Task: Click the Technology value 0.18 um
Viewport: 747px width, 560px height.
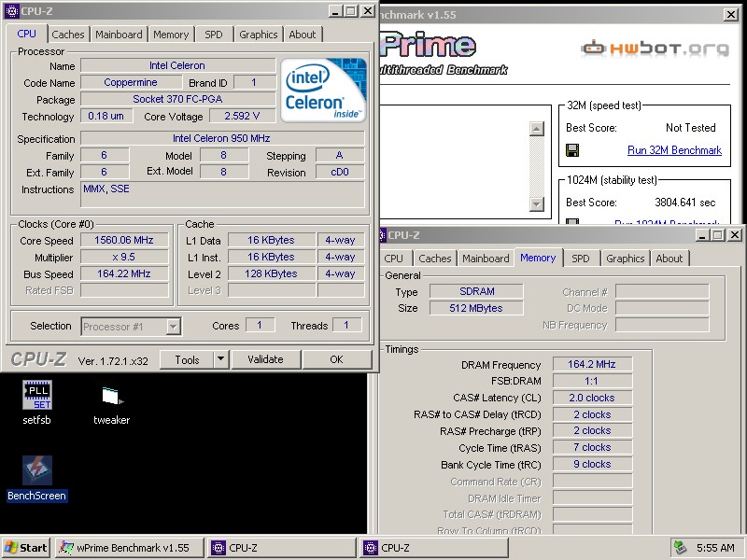Action: tap(106, 116)
